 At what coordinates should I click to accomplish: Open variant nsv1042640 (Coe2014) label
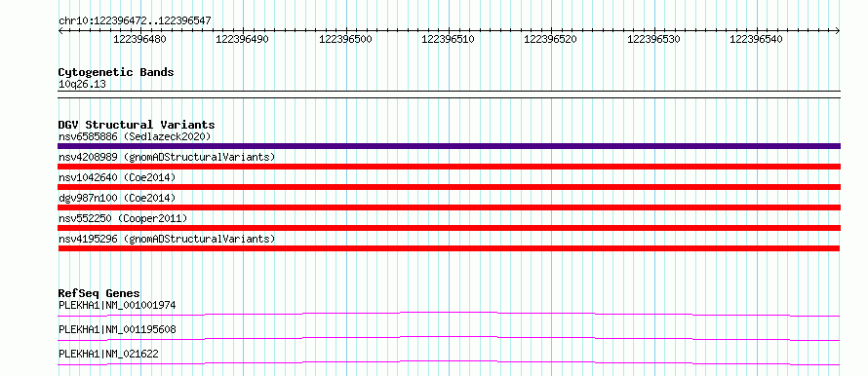[x=117, y=177]
